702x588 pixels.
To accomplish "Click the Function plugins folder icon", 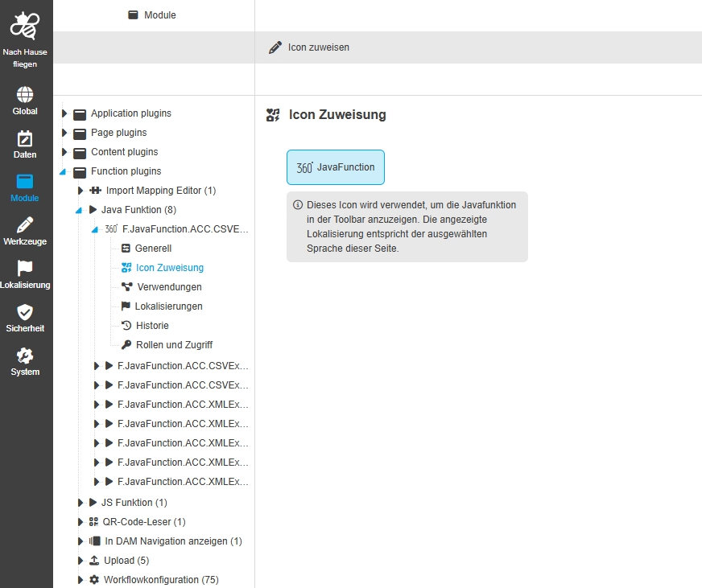I will pyautogui.click(x=80, y=172).
